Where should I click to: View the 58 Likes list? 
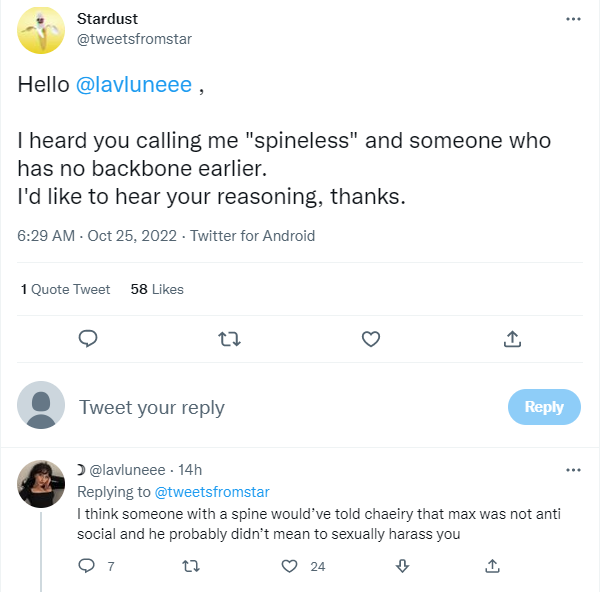click(x=157, y=289)
